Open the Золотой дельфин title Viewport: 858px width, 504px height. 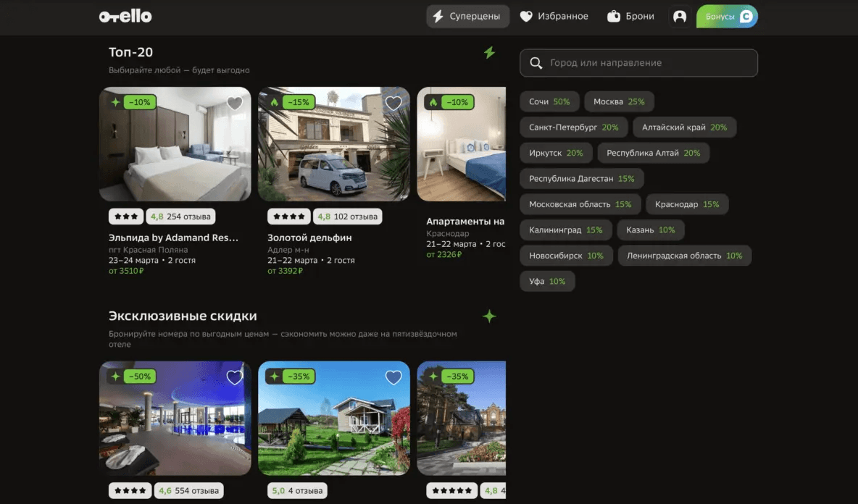click(x=309, y=238)
